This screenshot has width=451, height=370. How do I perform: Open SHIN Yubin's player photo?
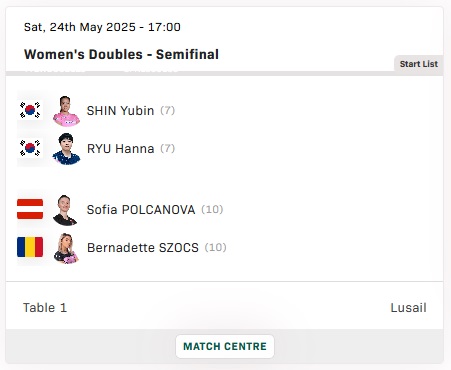pyautogui.click(x=66, y=111)
